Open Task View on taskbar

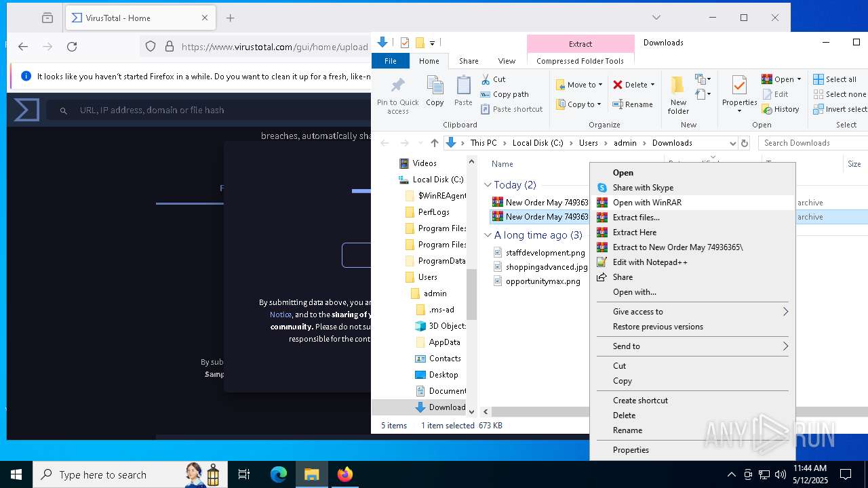(x=245, y=474)
